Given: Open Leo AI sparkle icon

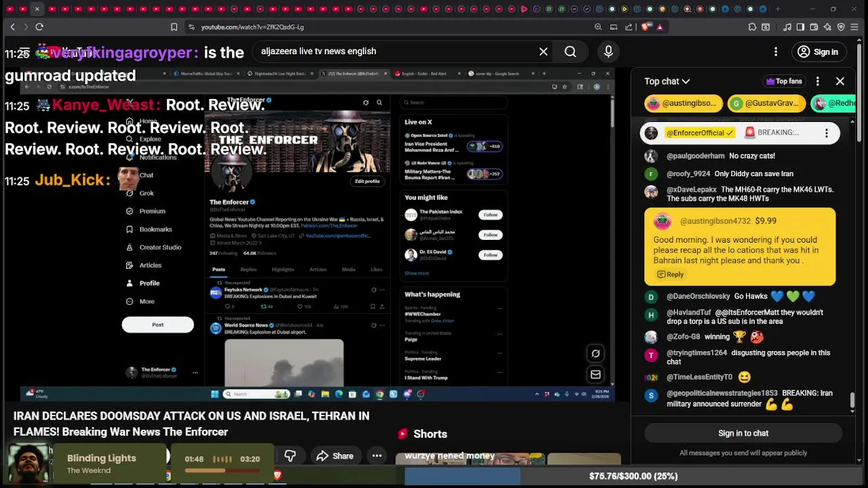Looking at the screenshot, I should [x=827, y=27].
